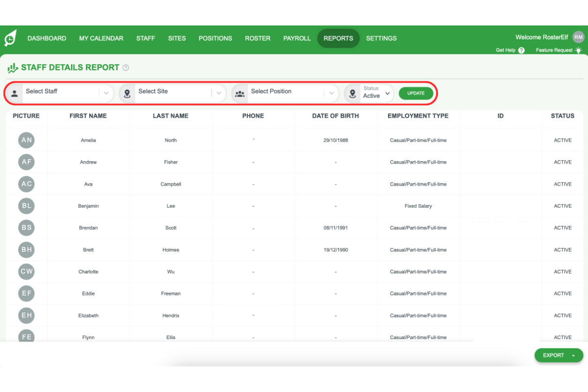Screen dimensions: 588x392
Task: Open the Get Help question mark icon
Action: (521, 50)
